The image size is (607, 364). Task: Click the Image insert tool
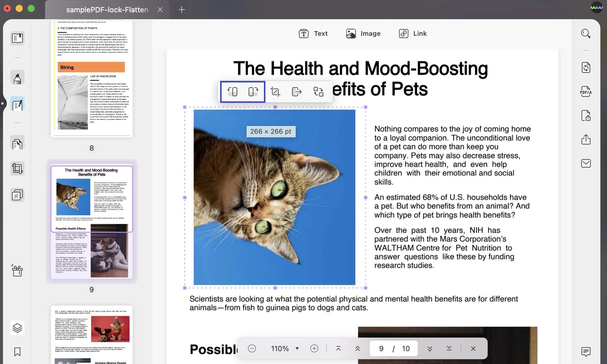tap(363, 33)
